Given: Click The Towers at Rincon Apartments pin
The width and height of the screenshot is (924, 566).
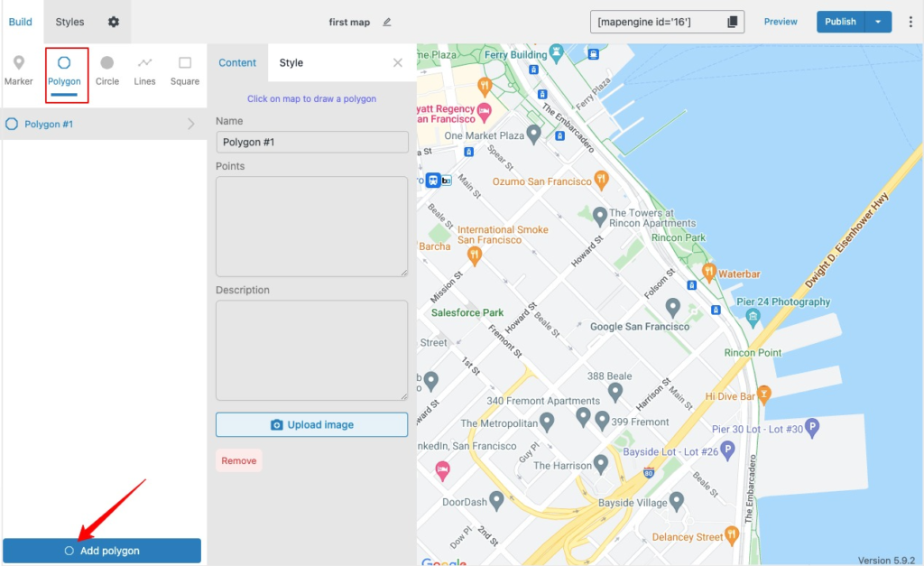Looking at the screenshot, I should [600, 217].
